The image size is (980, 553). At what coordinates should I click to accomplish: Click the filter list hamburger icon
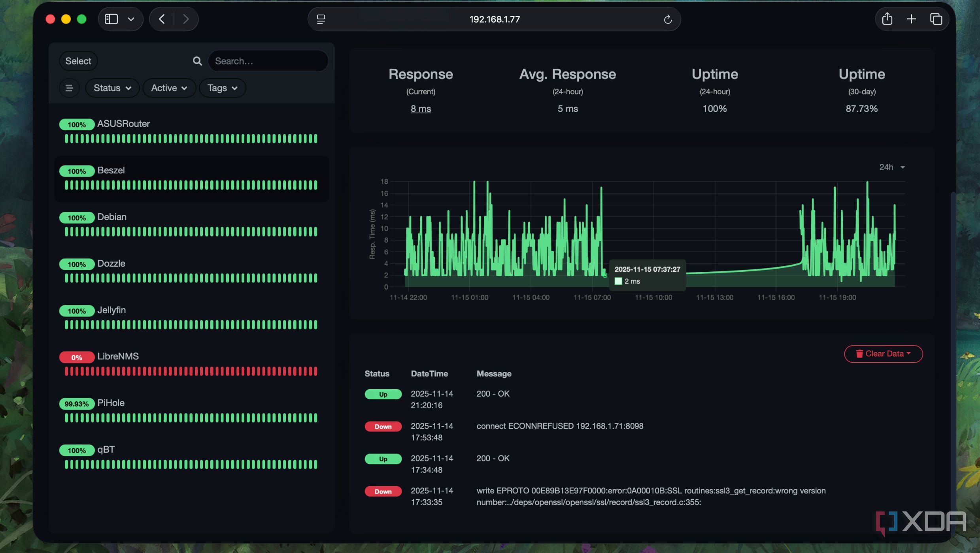pos(69,88)
